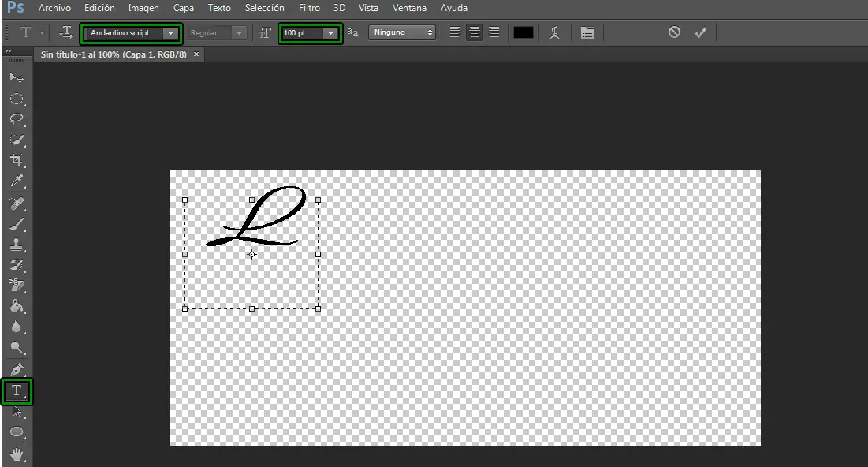Image resolution: width=868 pixels, height=467 pixels.
Task: Select the Horizontal Type tool
Action: pos(17,391)
